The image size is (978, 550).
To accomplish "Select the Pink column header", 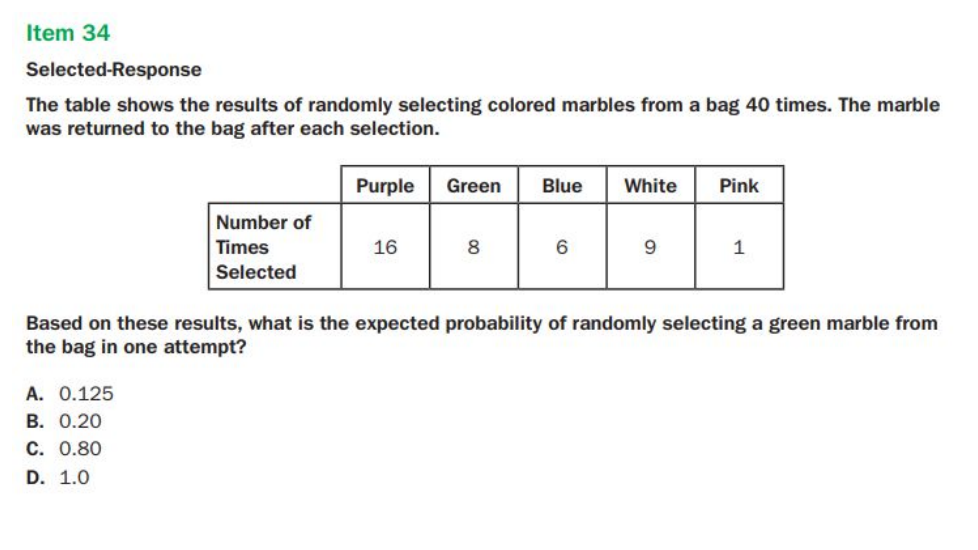I will [739, 186].
